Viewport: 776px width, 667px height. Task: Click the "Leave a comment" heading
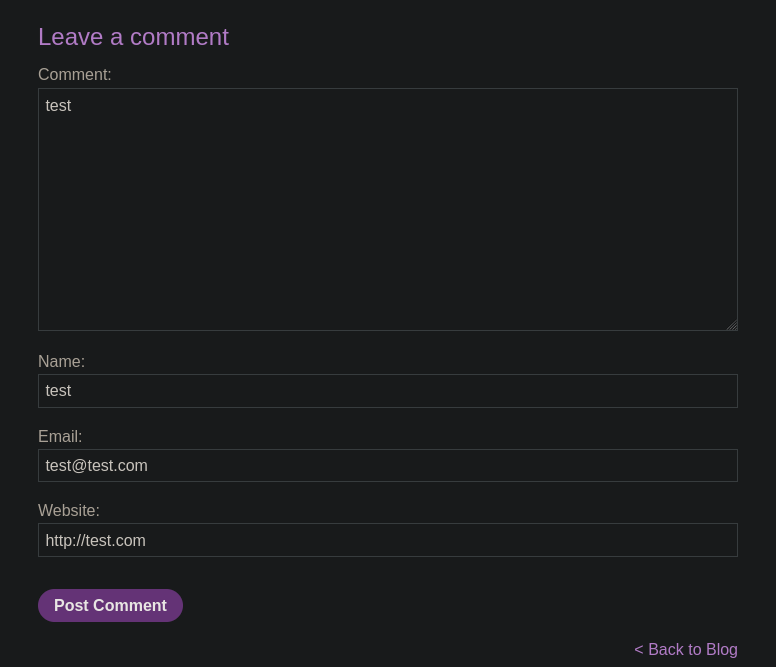133,37
